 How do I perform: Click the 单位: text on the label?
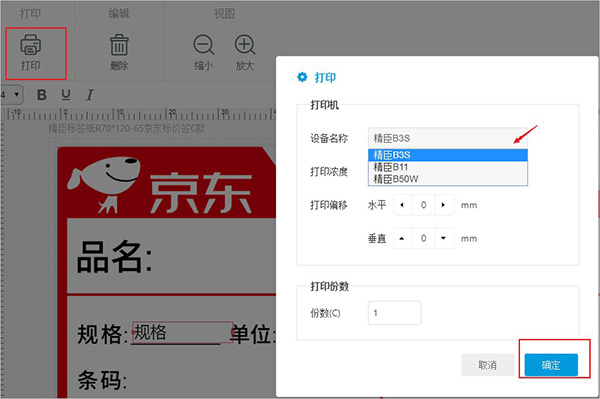[x=253, y=334]
